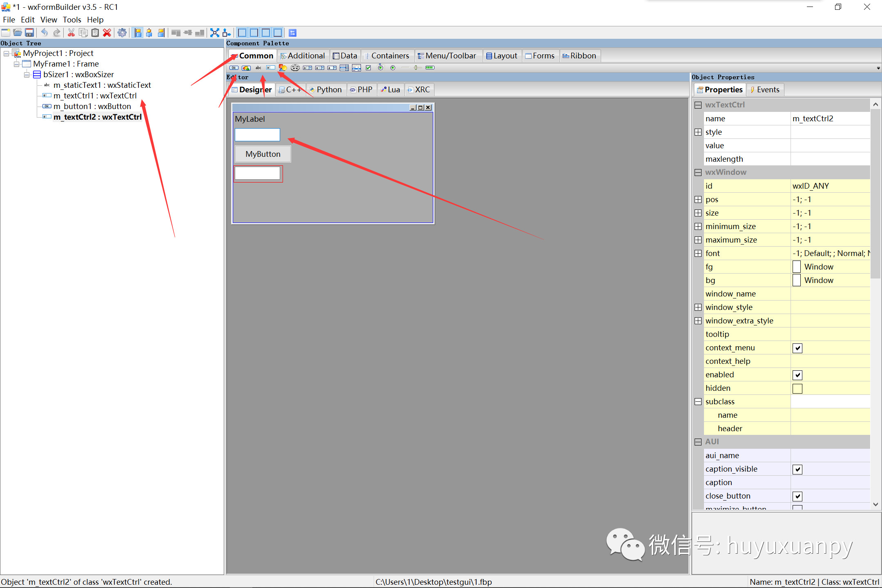Toggle the caption_visible checkbox
This screenshot has height=588, width=882.
point(797,469)
